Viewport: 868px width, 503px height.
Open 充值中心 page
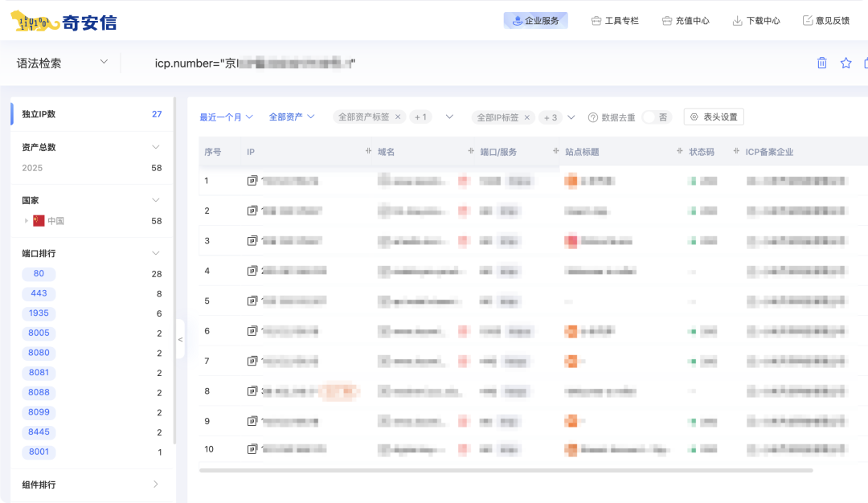pos(686,20)
